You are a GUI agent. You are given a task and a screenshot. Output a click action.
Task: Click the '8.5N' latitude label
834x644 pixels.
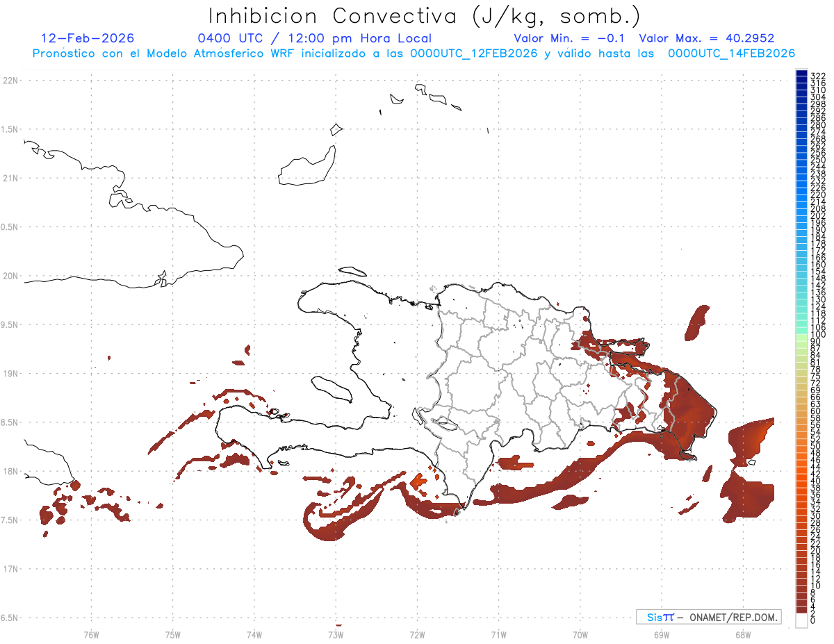coord(10,422)
